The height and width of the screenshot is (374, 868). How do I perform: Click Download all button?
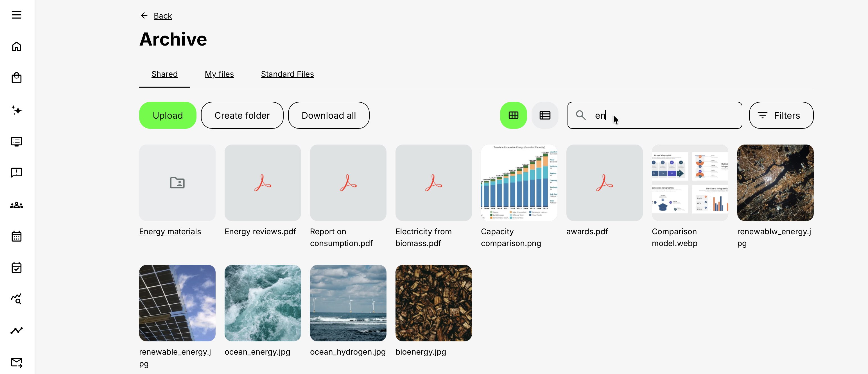tap(329, 115)
